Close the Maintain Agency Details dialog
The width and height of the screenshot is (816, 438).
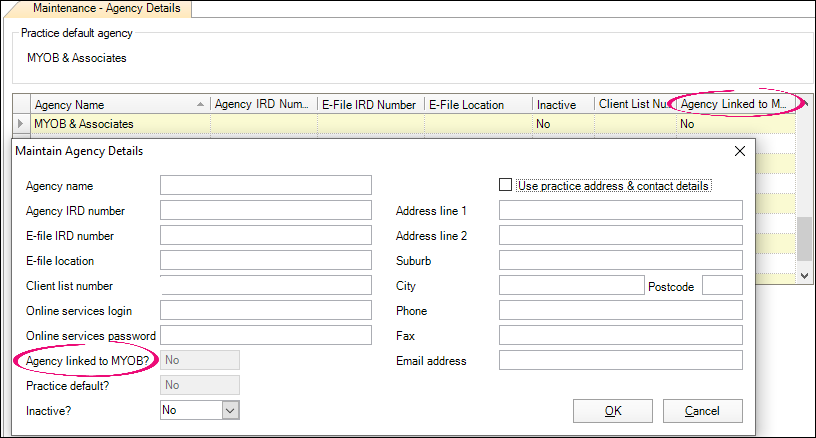pyautogui.click(x=740, y=152)
